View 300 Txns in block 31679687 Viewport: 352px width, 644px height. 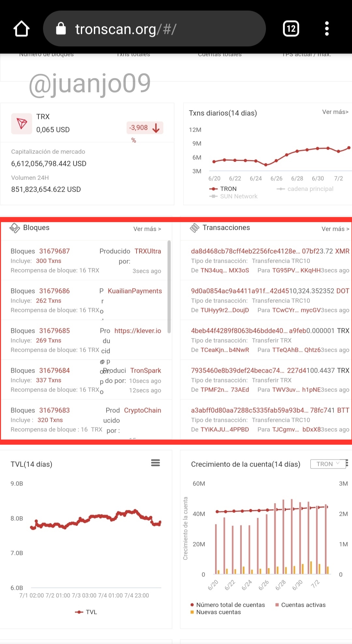click(49, 261)
